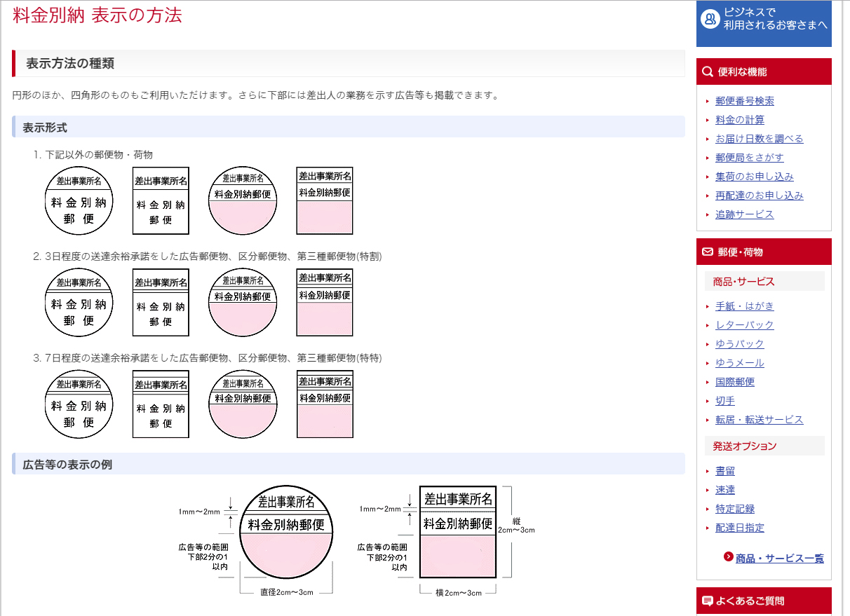Click the business customer person icon

tap(710, 19)
